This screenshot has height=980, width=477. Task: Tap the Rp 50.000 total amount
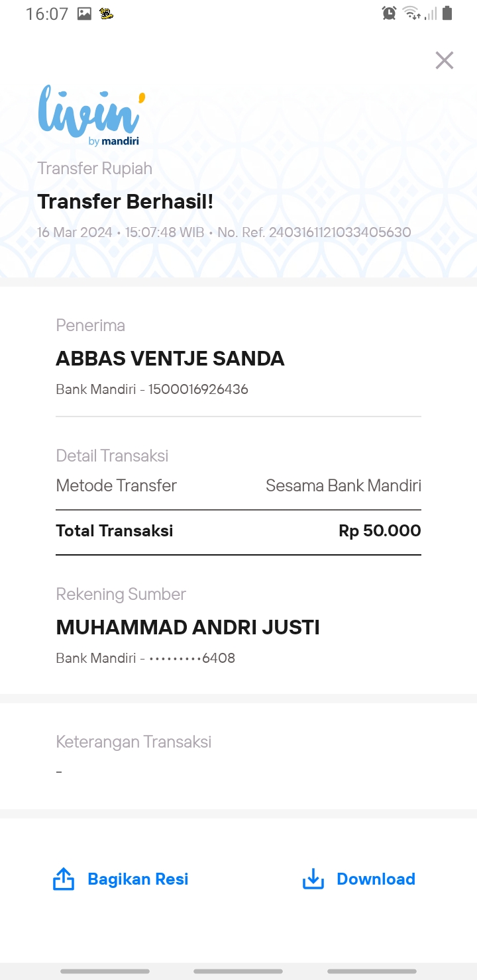(x=380, y=530)
